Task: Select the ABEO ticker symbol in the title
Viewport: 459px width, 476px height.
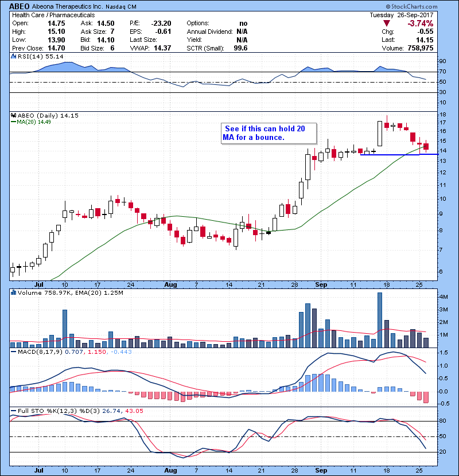Action: (x=19, y=6)
